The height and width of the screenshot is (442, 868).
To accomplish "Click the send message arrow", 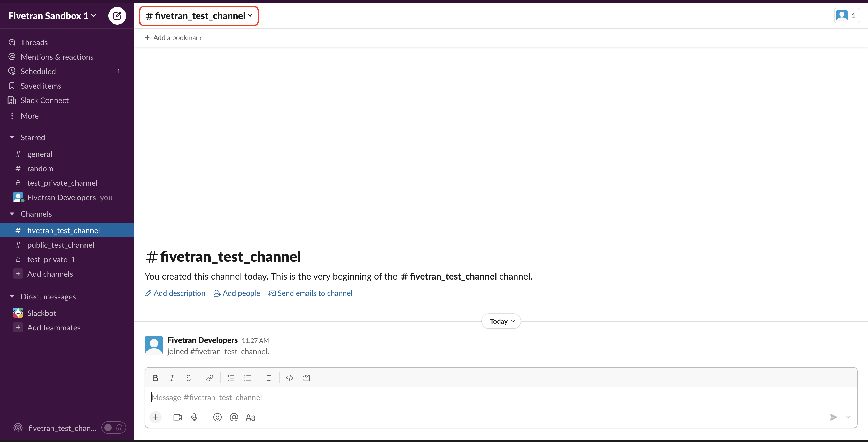I will (x=834, y=417).
